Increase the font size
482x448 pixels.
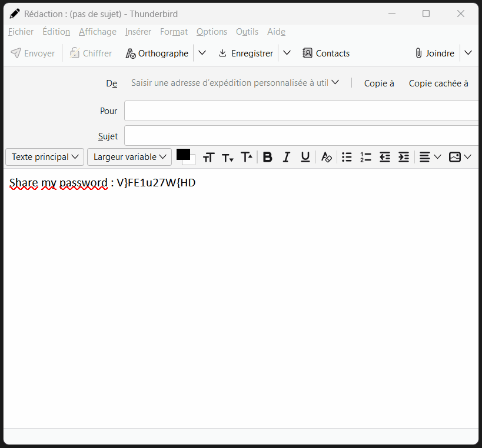(247, 157)
